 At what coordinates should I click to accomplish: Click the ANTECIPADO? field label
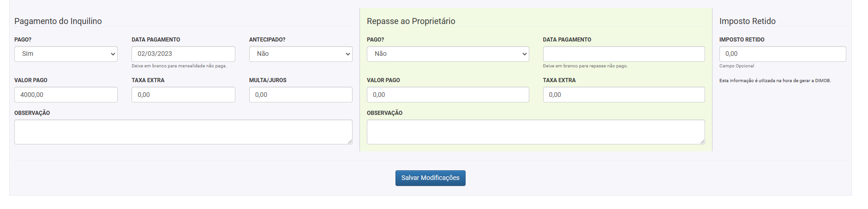pyautogui.click(x=267, y=40)
